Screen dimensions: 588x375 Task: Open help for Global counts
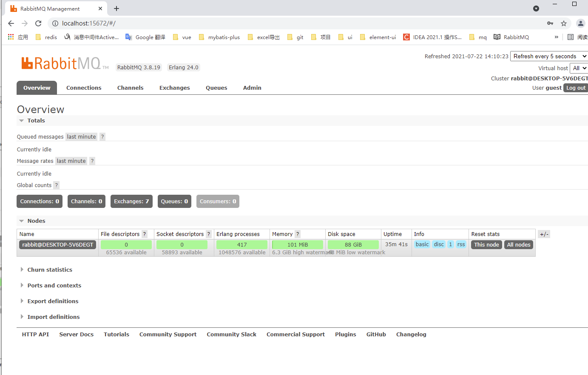point(56,185)
